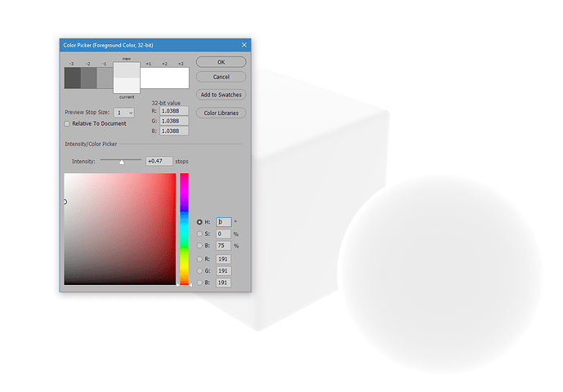Screen dimensions: 563x392
Task: Open the Preview Stop Size dropdown
Action: click(124, 113)
